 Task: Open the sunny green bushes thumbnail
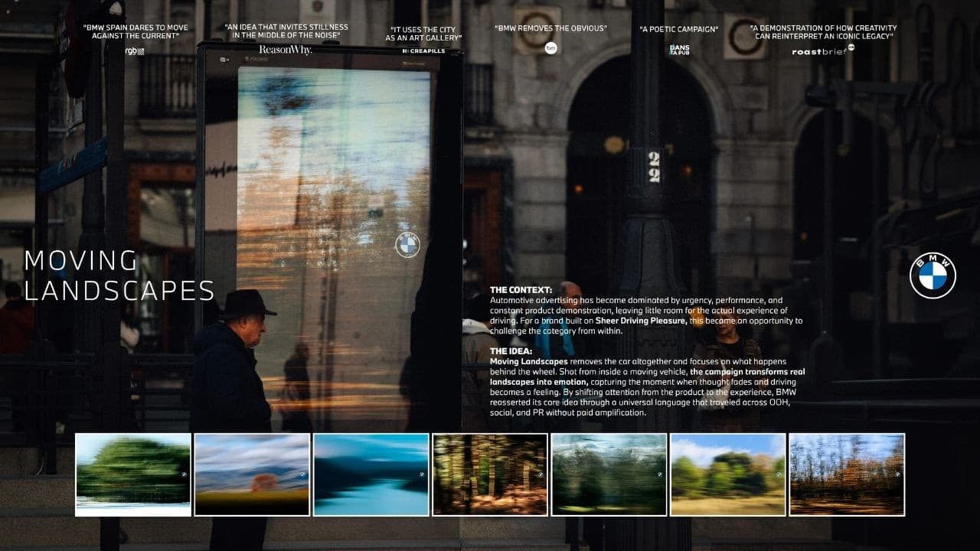(728, 474)
